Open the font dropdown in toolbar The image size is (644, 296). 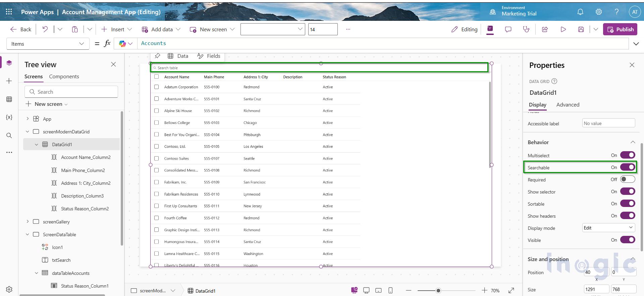pos(273,29)
